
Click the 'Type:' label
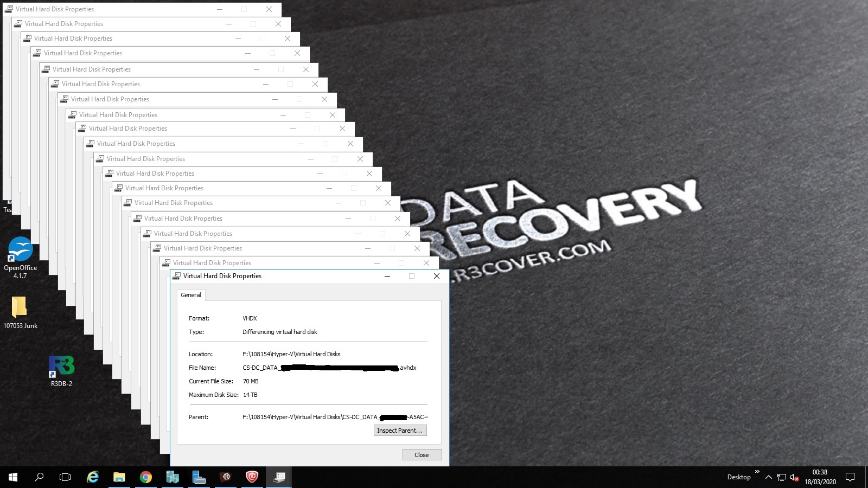click(196, 332)
